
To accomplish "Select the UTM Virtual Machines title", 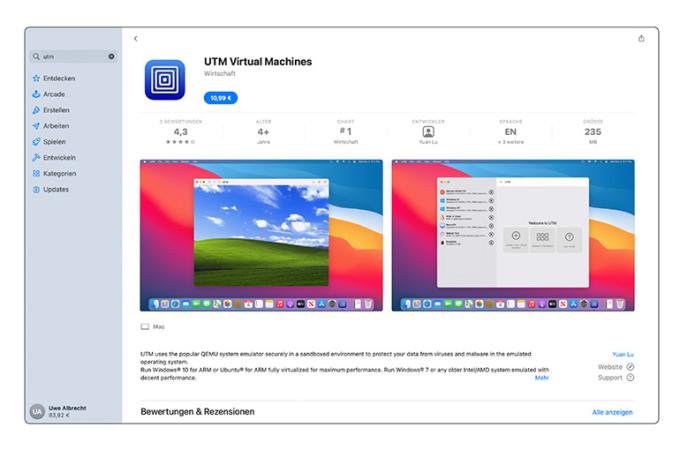I will 258,62.
